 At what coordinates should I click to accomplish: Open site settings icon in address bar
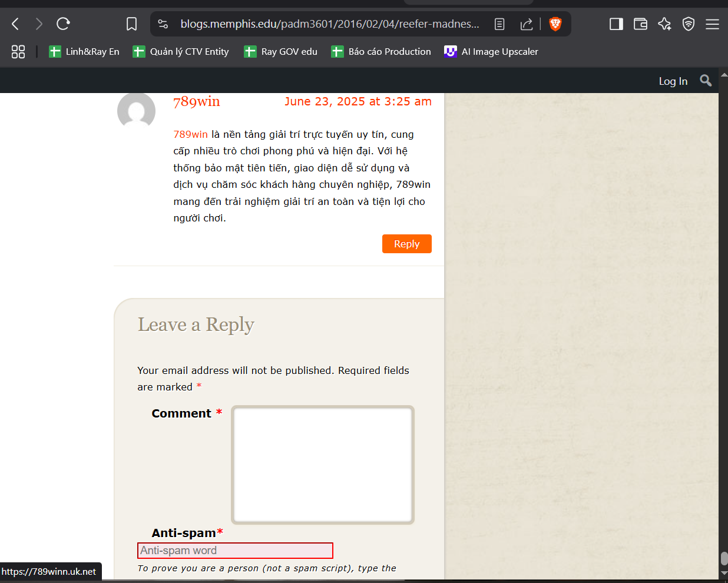(163, 24)
